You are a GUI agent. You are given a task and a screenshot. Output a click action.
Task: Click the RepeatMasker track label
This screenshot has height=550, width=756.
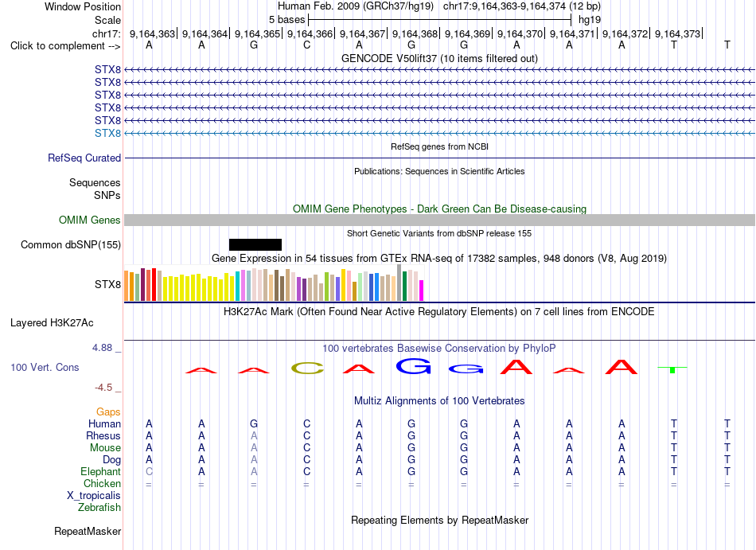click(88, 531)
